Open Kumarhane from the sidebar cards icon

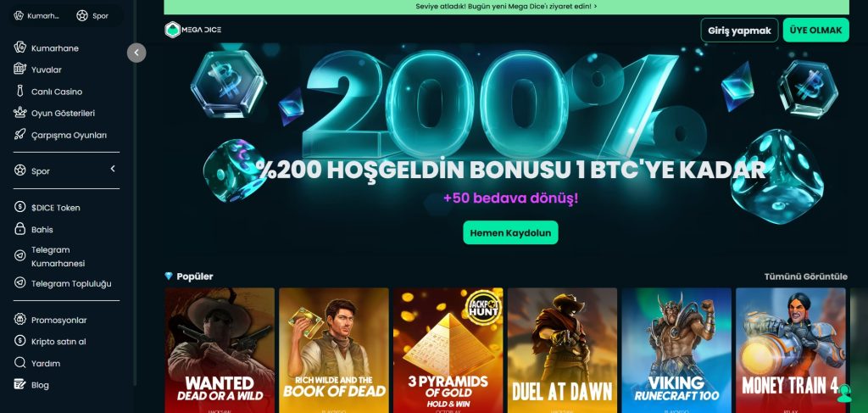20,47
